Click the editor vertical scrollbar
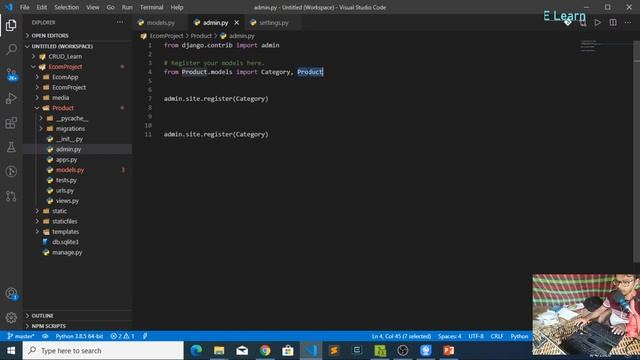Viewport: 640px width, 360px height. 636,151
